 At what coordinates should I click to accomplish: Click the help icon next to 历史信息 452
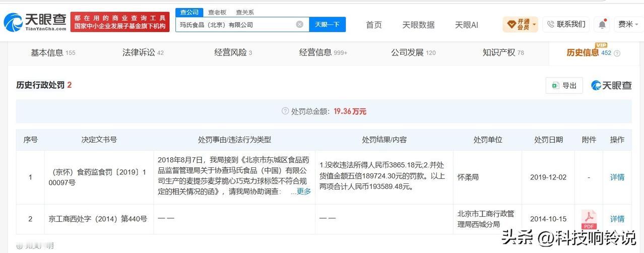617,53
